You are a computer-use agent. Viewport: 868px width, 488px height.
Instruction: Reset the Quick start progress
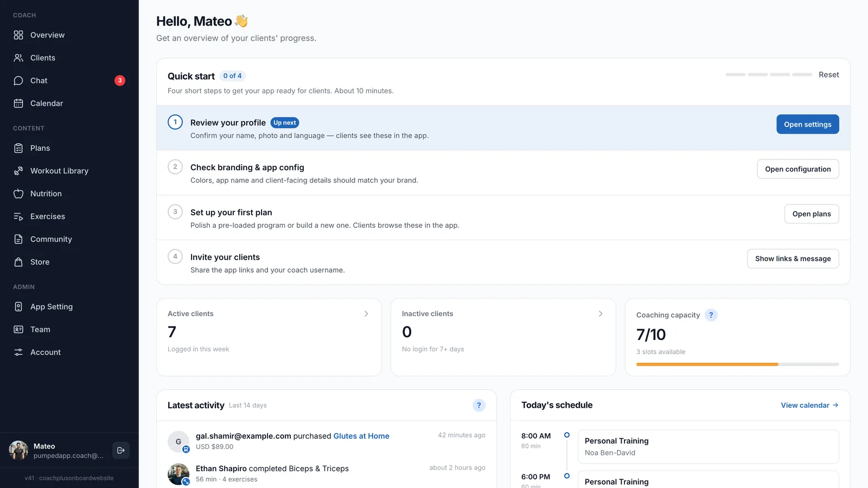(829, 75)
